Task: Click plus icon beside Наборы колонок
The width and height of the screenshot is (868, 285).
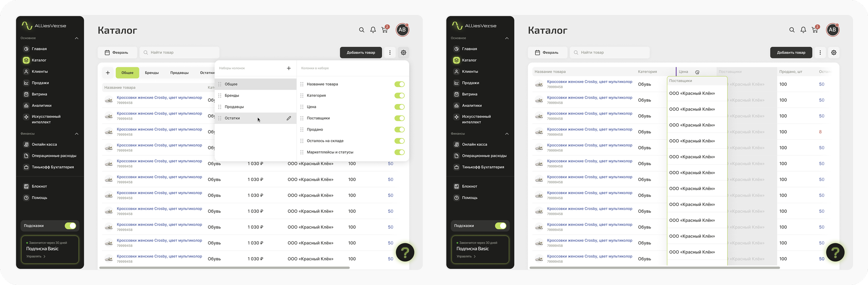Action: [x=289, y=68]
